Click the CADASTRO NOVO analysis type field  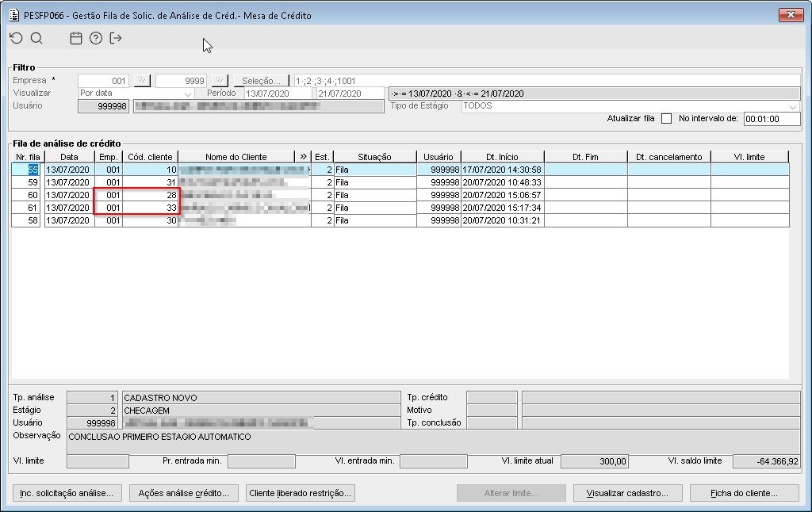pos(261,398)
